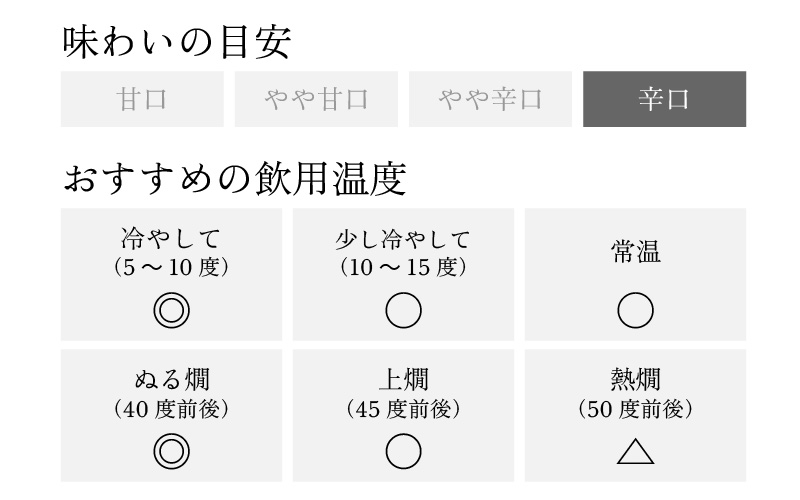This screenshot has width=800, height=500.
Task: Click the (5～10度) temperature range text
Action: pos(171,268)
